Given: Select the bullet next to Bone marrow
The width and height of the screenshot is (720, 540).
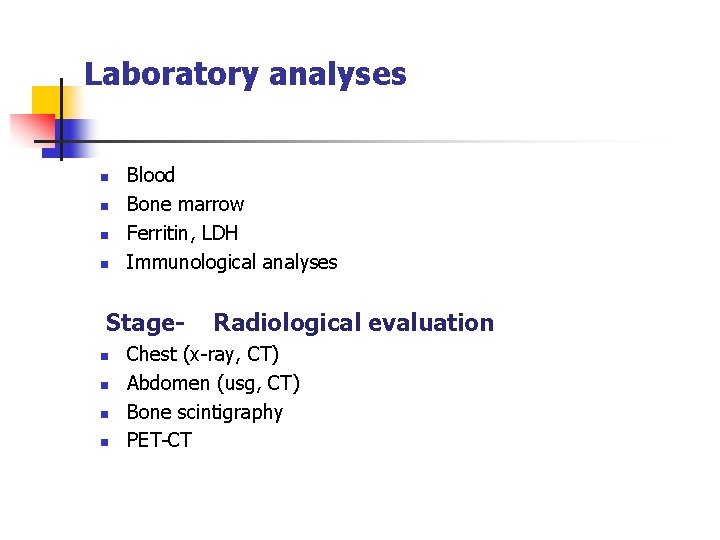Looking at the screenshot, I should coord(102,208).
